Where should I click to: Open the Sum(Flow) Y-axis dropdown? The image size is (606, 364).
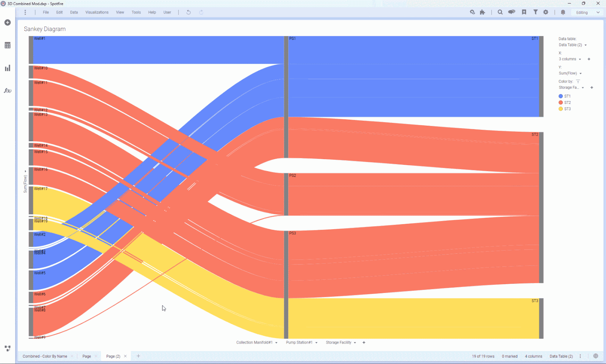[x=570, y=73]
